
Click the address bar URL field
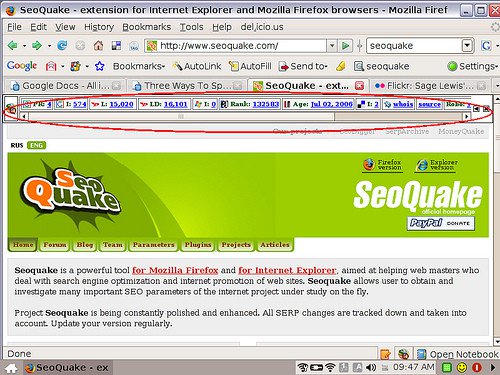point(235,45)
